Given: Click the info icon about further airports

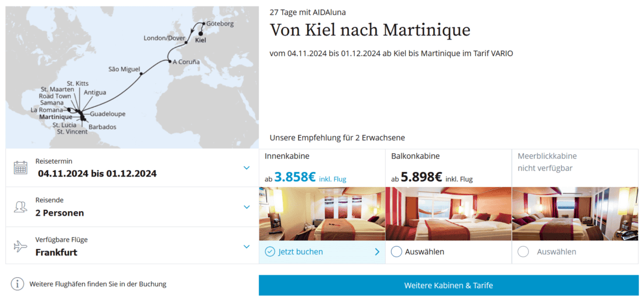Looking at the screenshot, I should tap(18, 284).
